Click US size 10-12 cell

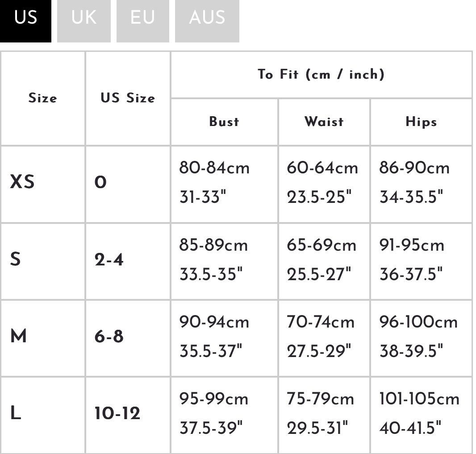click(x=117, y=414)
